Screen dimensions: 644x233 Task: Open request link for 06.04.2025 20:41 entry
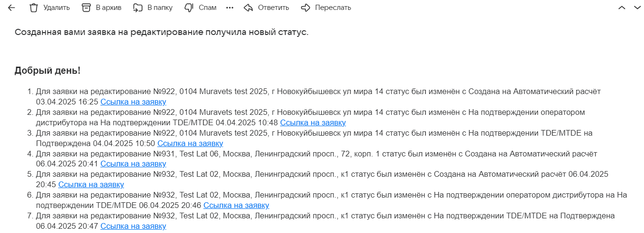[133, 164]
